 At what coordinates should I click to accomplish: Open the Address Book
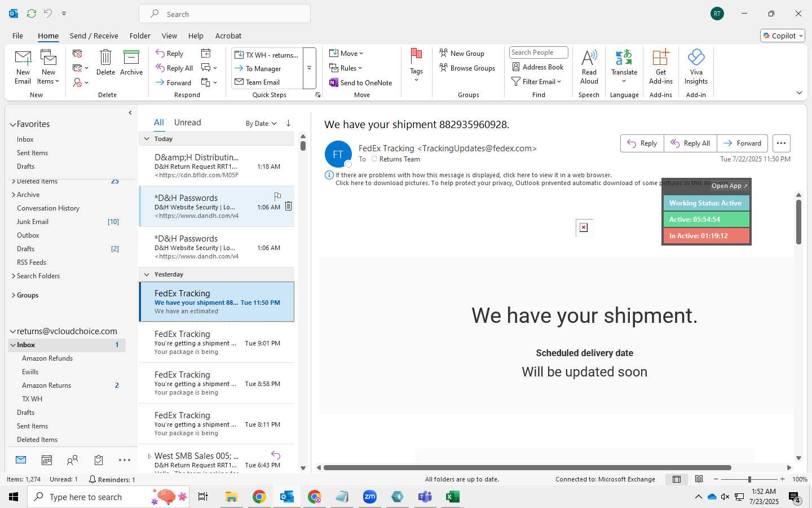coord(538,67)
